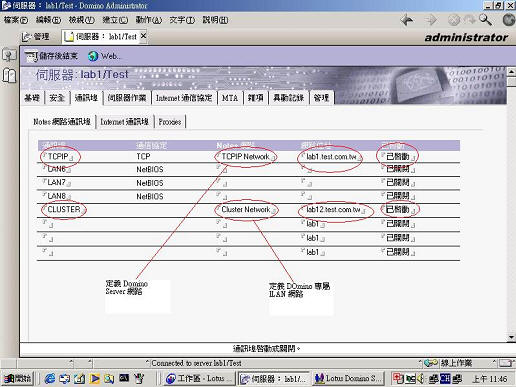The width and height of the screenshot is (516, 387).
Task: Select the 雜項 tab
Action: (x=255, y=98)
